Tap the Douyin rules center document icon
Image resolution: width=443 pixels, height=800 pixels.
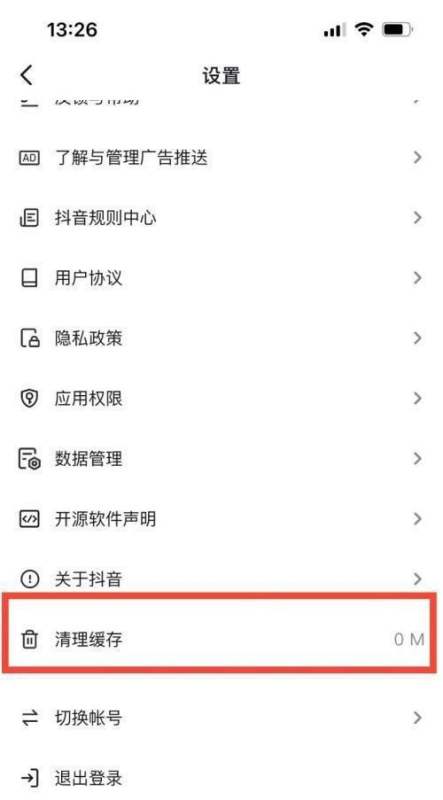(29, 218)
